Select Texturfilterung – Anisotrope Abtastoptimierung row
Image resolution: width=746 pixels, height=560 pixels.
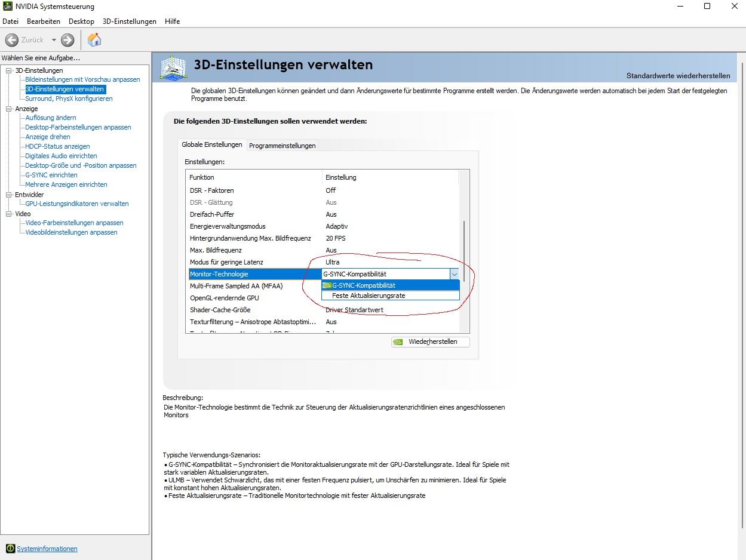click(x=323, y=322)
